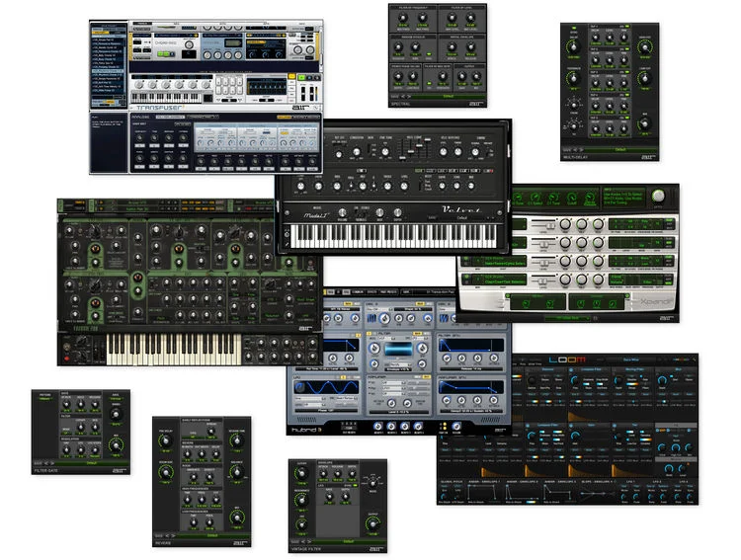741x560 pixels.
Task: Go to next preset in Filter-Gate
Action: tap(52, 463)
